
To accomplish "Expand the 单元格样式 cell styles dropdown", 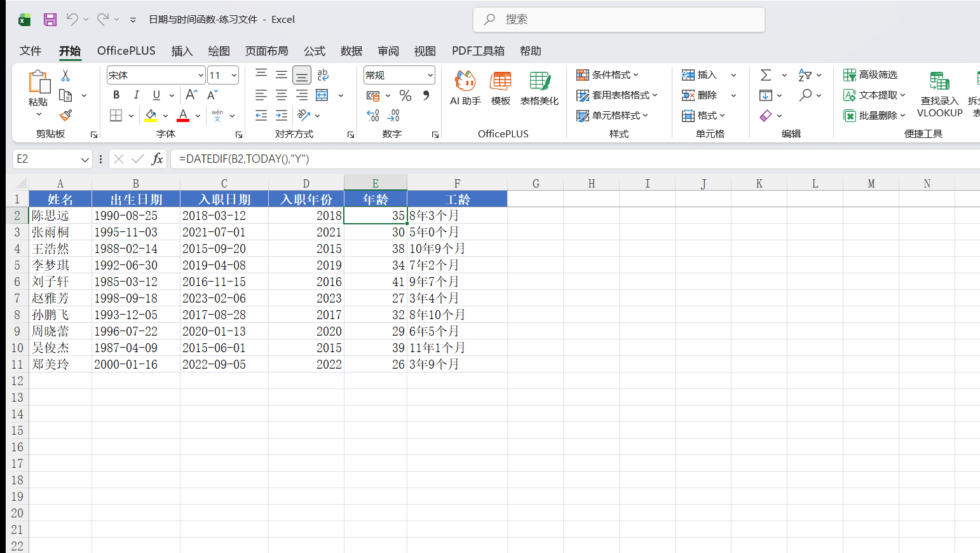I will coord(612,116).
